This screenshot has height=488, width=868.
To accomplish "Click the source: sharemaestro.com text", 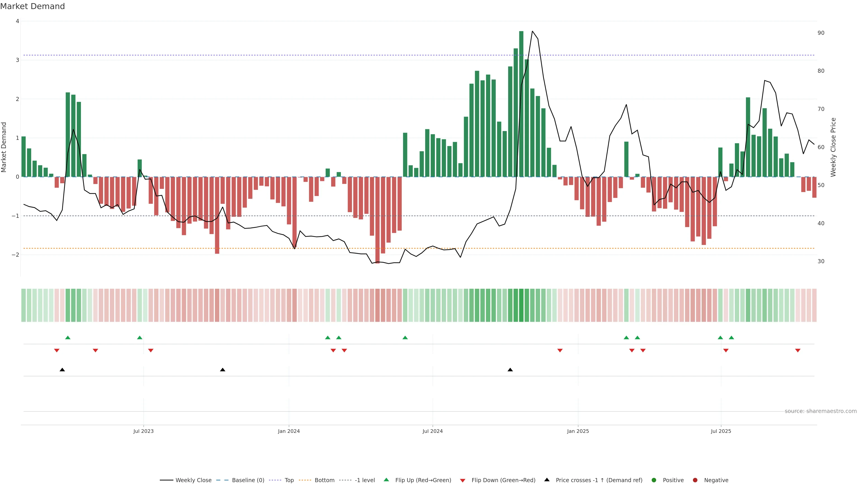I will [x=821, y=411].
